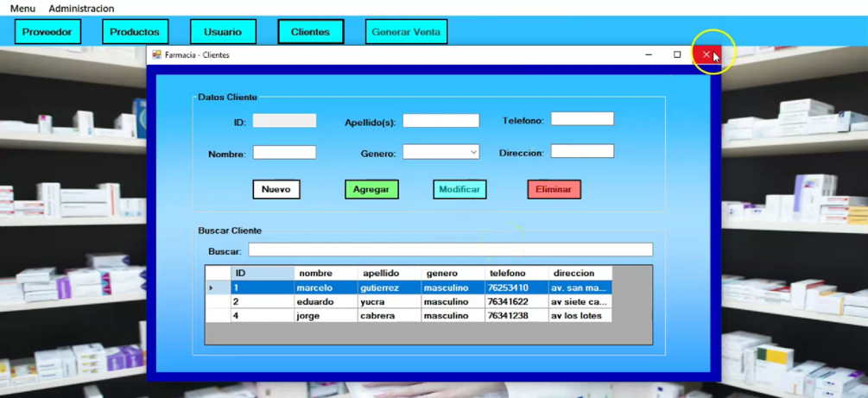Focus the Apellido(s) input field
Screen dimensions: 868x398
[440, 121]
